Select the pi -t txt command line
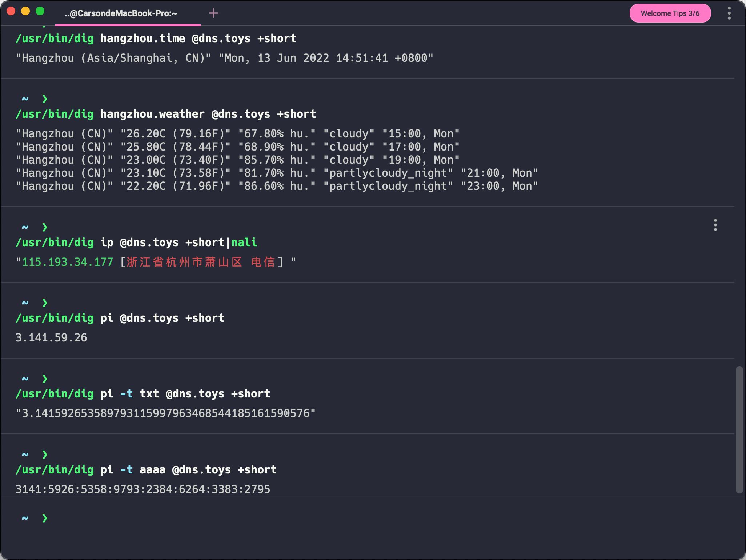This screenshot has width=746, height=560. pyautogui.click(x=143, y=394)
